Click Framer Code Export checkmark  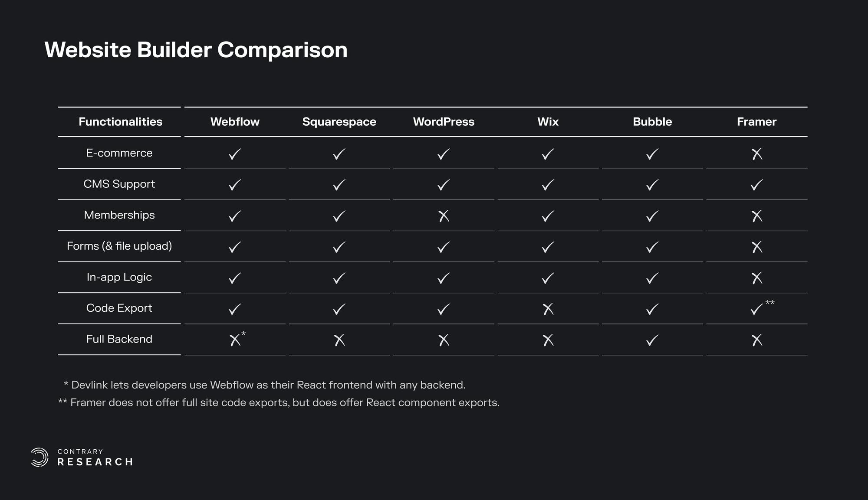[x=756, y=309]
